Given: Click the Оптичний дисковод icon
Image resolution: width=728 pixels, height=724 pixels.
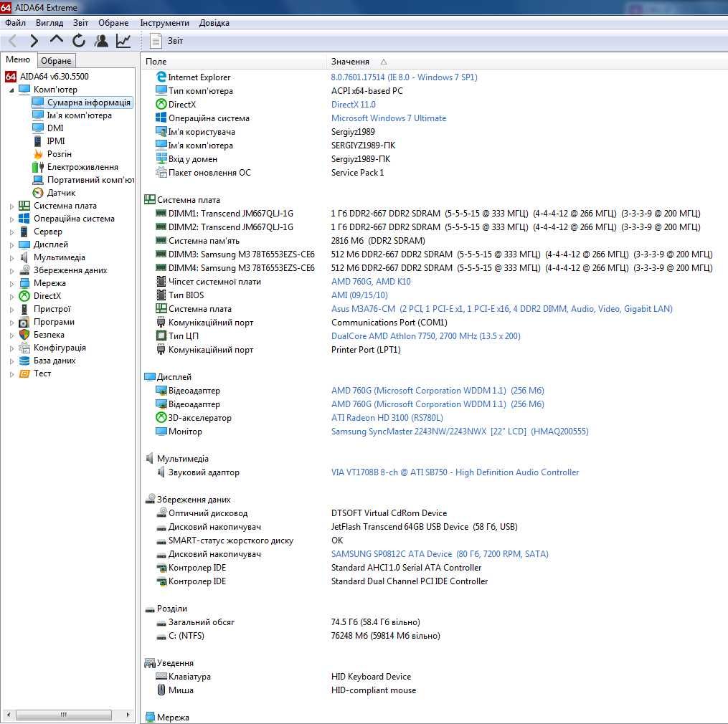Looking at the screenshot, I should (161, 513).
